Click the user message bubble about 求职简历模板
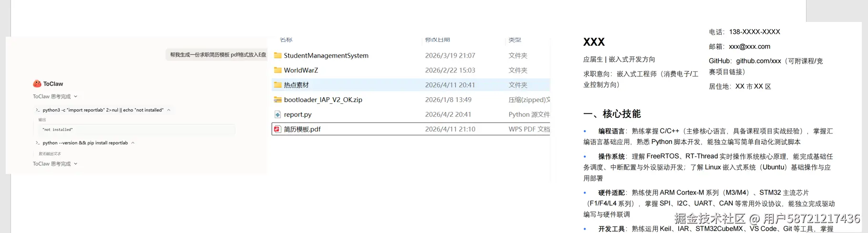Image resolution: width=868 pixels, height=233 pixels. (x=217, y=55)
